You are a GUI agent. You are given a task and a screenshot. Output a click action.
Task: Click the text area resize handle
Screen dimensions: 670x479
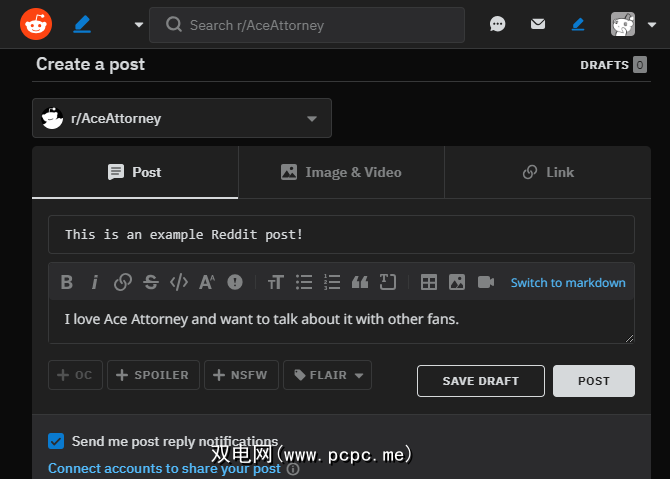629,338
